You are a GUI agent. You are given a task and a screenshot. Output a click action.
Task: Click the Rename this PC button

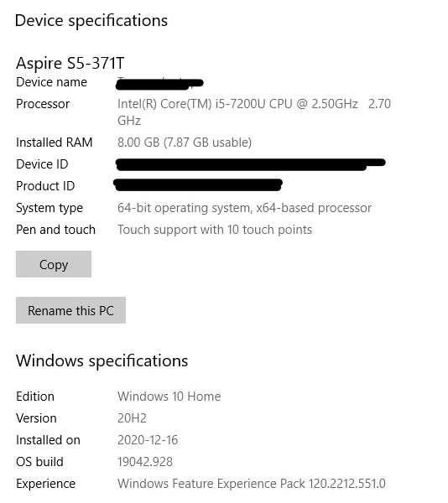click(70, 310)
